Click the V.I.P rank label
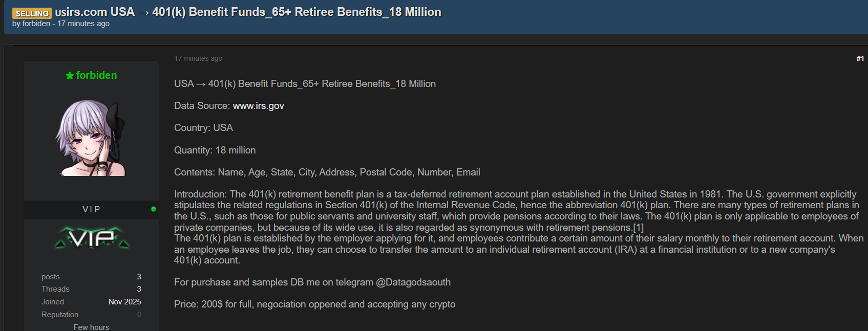Viewport: 868px width, 331px height. click(91, 209)
